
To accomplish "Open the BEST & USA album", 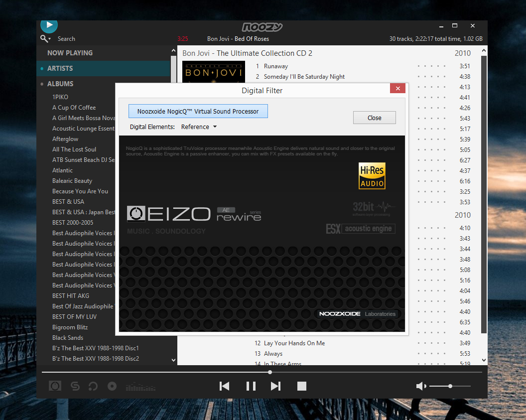I will (68, 202).
